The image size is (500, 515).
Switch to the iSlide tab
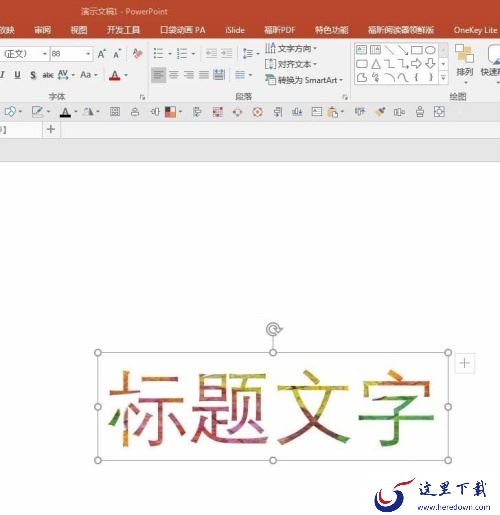point(235,30)
